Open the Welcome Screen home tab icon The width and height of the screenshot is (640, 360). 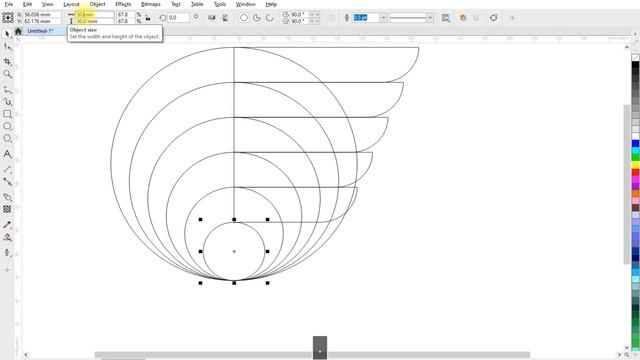click(x=18, y=31)
